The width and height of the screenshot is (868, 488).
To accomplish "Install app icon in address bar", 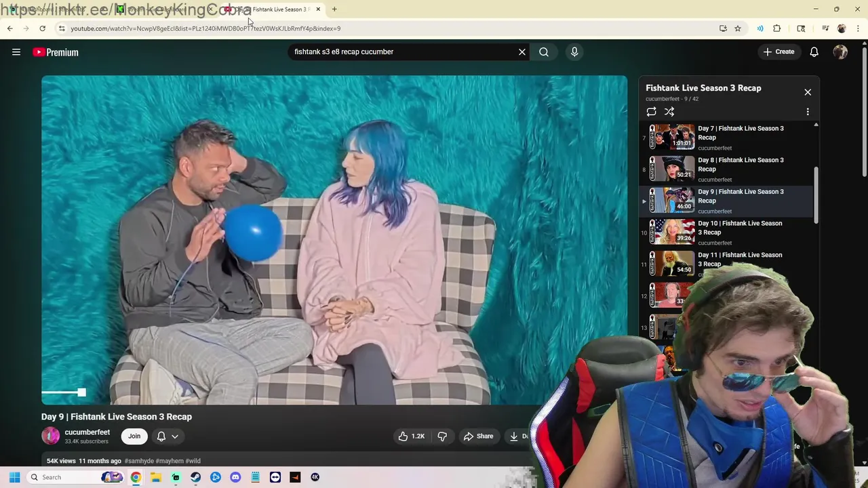I will (723, 28).
